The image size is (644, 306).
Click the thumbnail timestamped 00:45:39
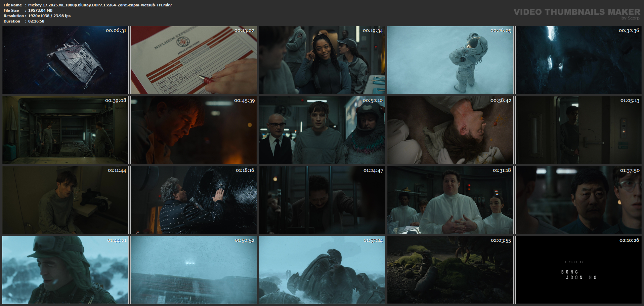click(194, 130)
